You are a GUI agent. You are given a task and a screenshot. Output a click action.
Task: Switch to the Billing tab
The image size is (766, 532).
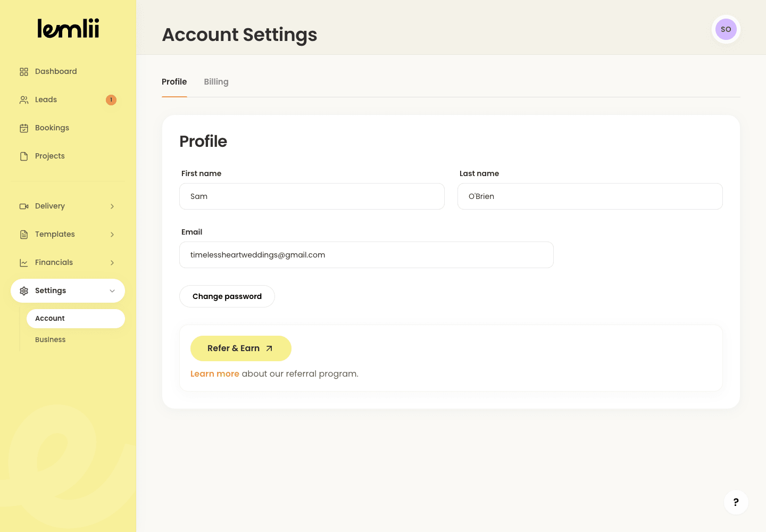coord(216,82)
